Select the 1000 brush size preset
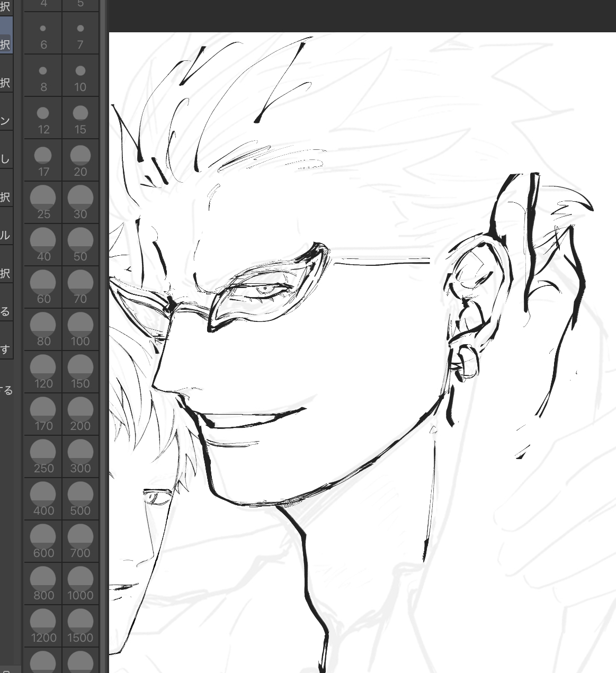This screenshot has width=616, height=673. (80, 584)
